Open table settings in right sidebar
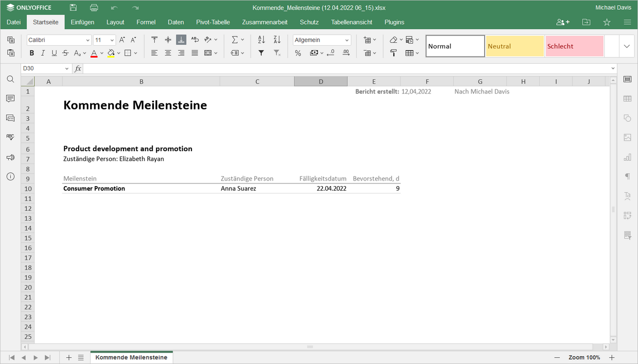Screen dimensions: 638x364 pos(627,99)
